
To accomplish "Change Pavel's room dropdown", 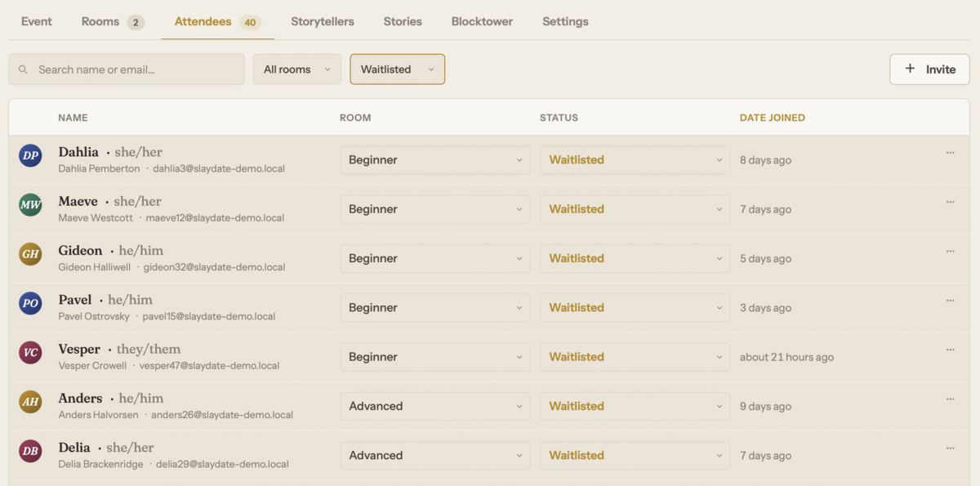I will [435, 308].
